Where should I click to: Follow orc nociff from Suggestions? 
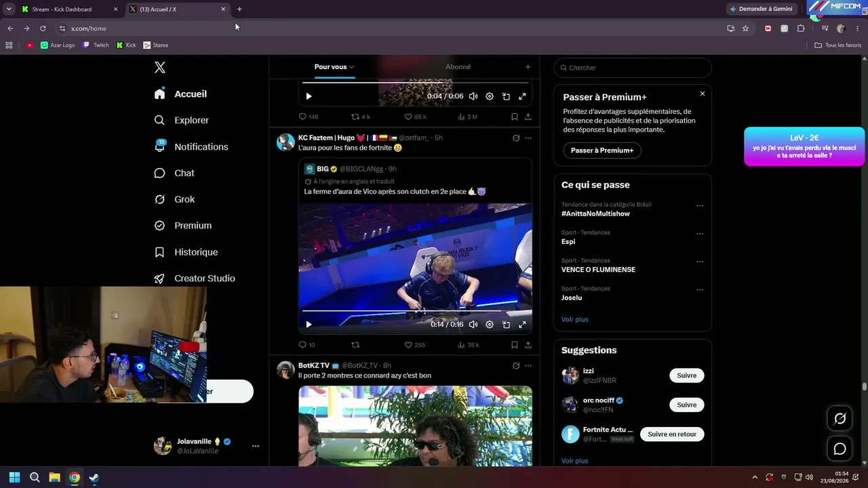[x=686, y=405]
